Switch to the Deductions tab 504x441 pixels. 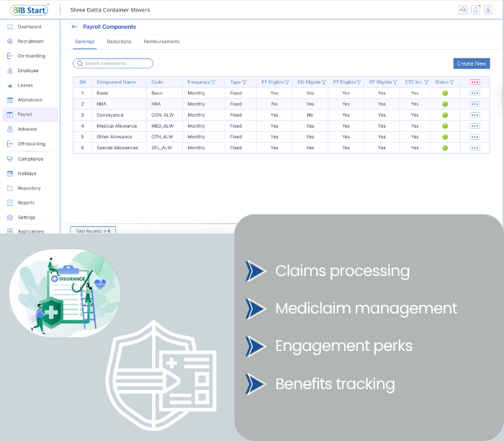coord(119,42)
